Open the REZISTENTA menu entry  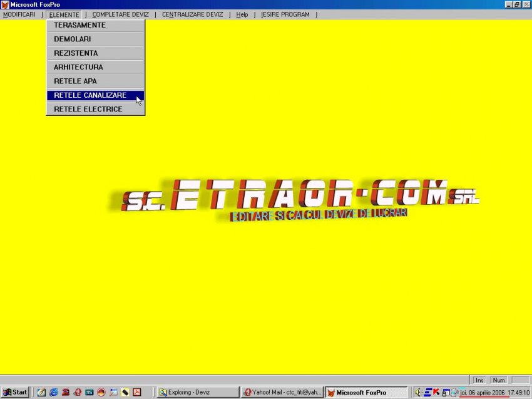[x=95, y=53]
